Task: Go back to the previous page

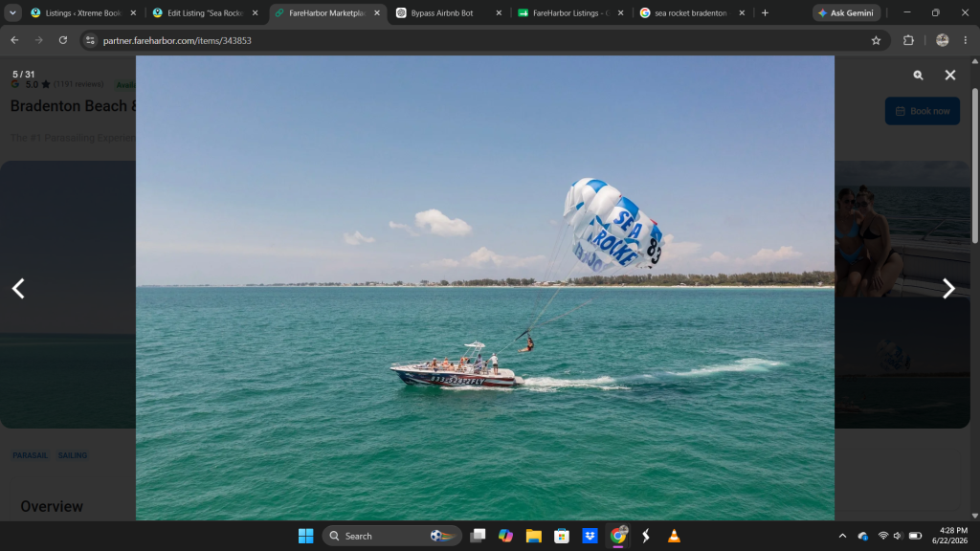Action: [14, 40]
